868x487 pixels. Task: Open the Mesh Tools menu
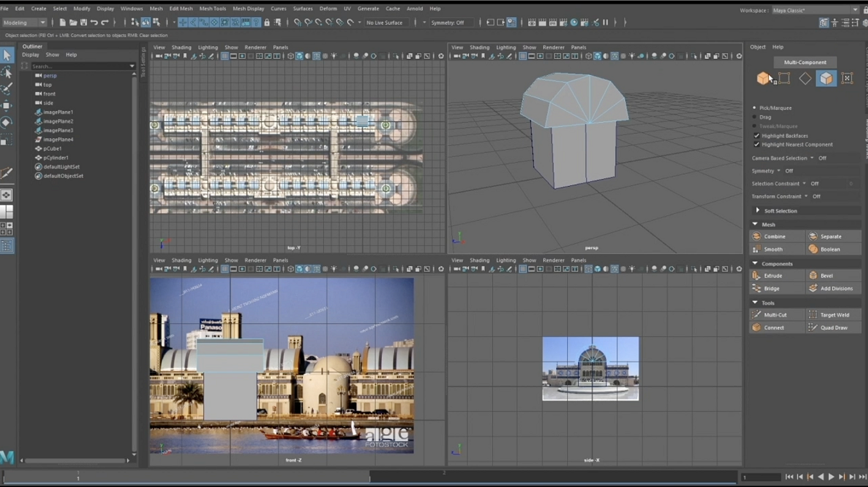coord(212,9)
